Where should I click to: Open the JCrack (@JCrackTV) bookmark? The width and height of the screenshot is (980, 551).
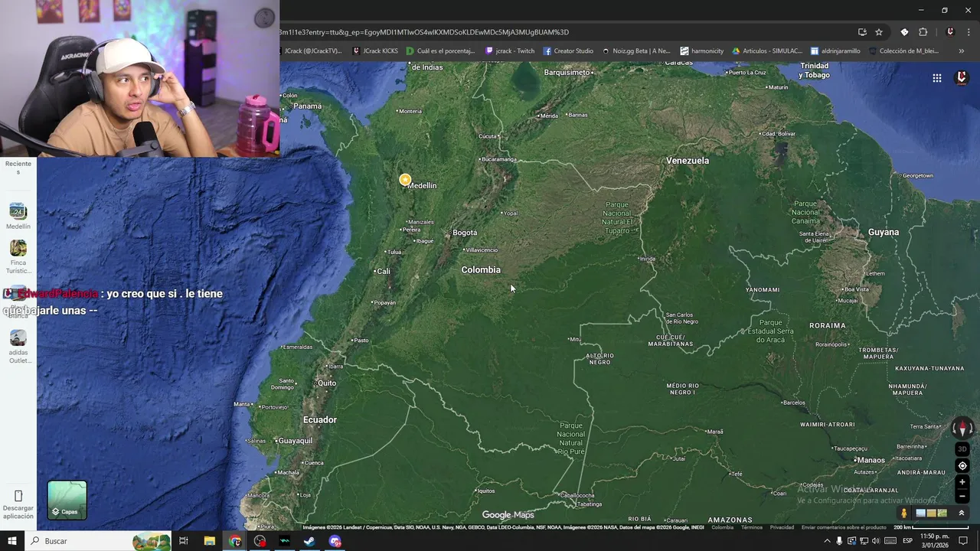point(311,51)
